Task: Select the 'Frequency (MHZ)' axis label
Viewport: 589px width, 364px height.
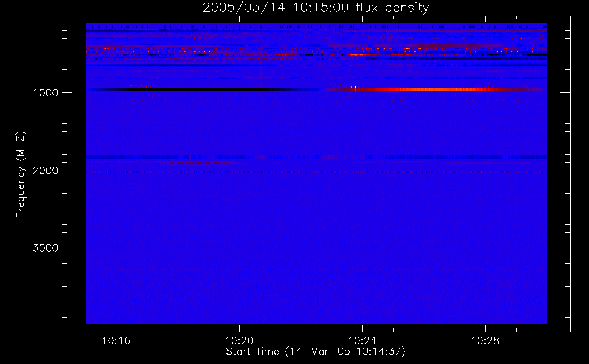Action: coord(21,175)
